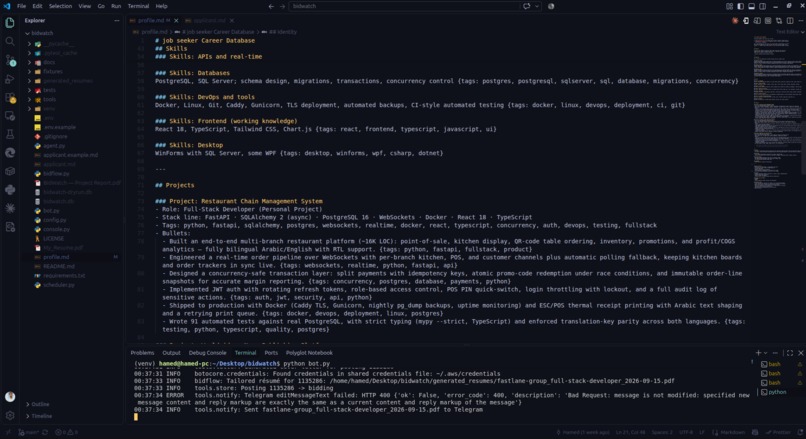The height and width of the screenshot is (439, 806).
Task: Close the profile.md editor tab
Action: pos(176,21)
